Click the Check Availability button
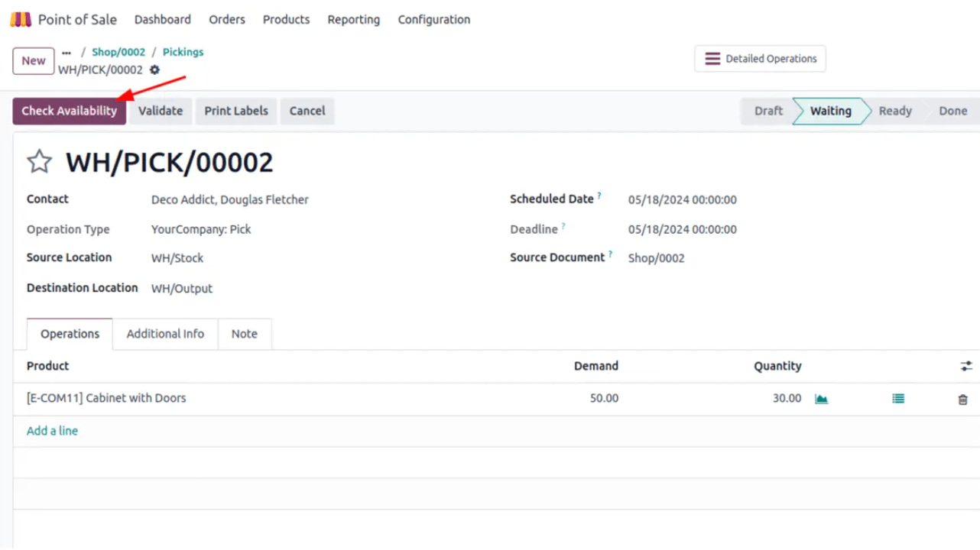 click(x=69, y=111)
